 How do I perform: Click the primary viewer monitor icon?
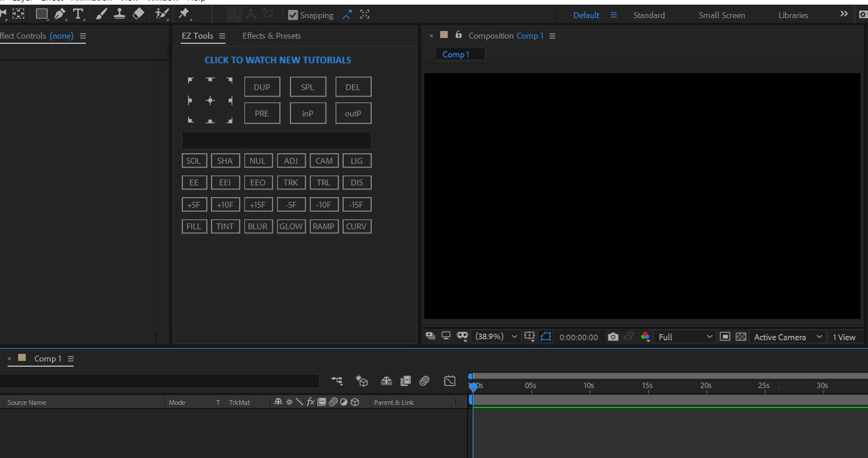446,336
